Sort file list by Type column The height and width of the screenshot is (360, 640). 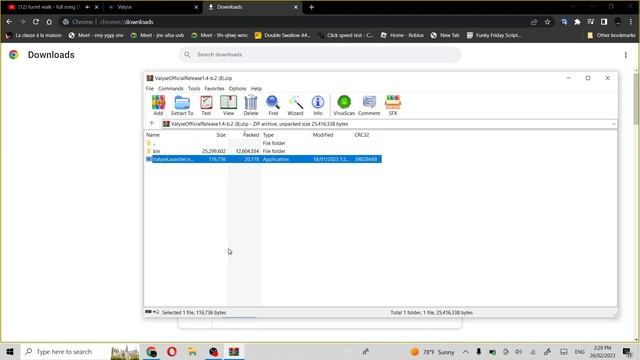(x=285, y=135)
